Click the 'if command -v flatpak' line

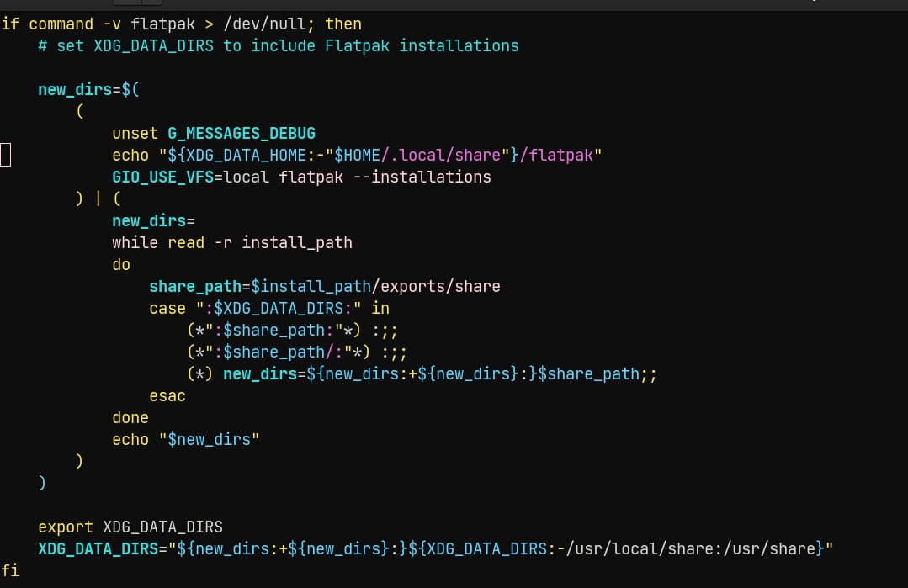(x=181, y=24)
